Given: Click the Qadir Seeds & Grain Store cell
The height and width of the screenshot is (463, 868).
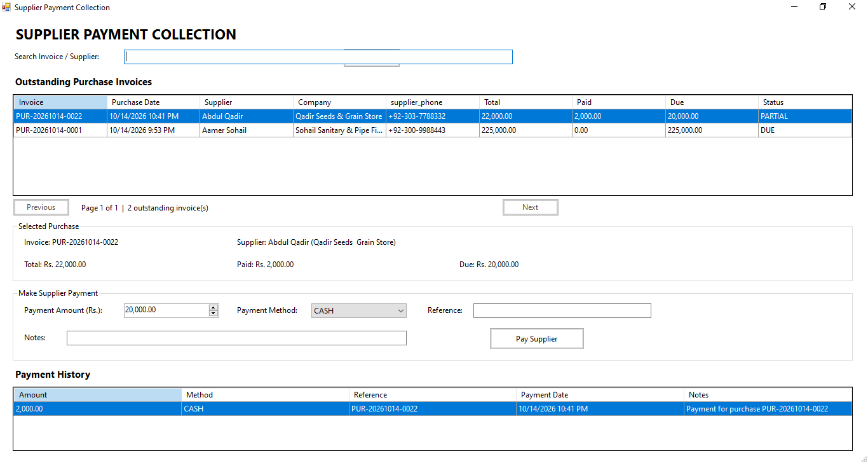Looking at the screenshot, I should [339, 116].
